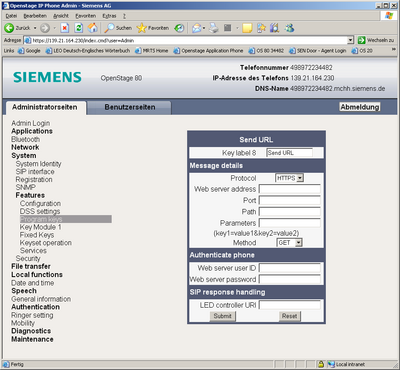Open the Key Module 1 link
400x370 pixels.
40,227
